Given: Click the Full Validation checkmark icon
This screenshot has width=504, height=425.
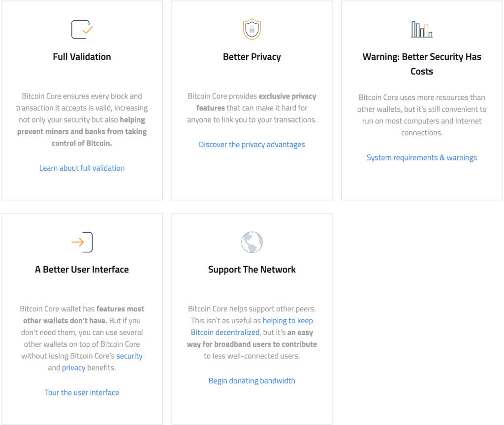Looking at the screenshot, I should [82, 29].
